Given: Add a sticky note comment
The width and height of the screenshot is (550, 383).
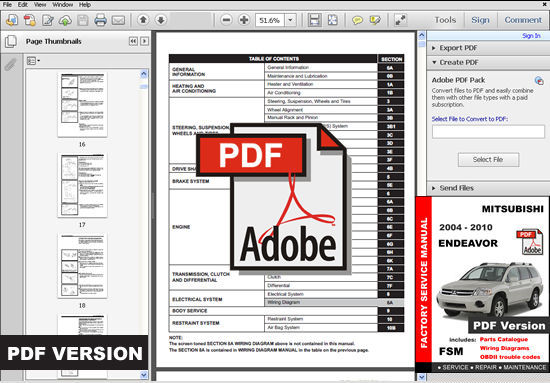Looking at the screenshot, I should pyautogui.click(x=357, y=20).
